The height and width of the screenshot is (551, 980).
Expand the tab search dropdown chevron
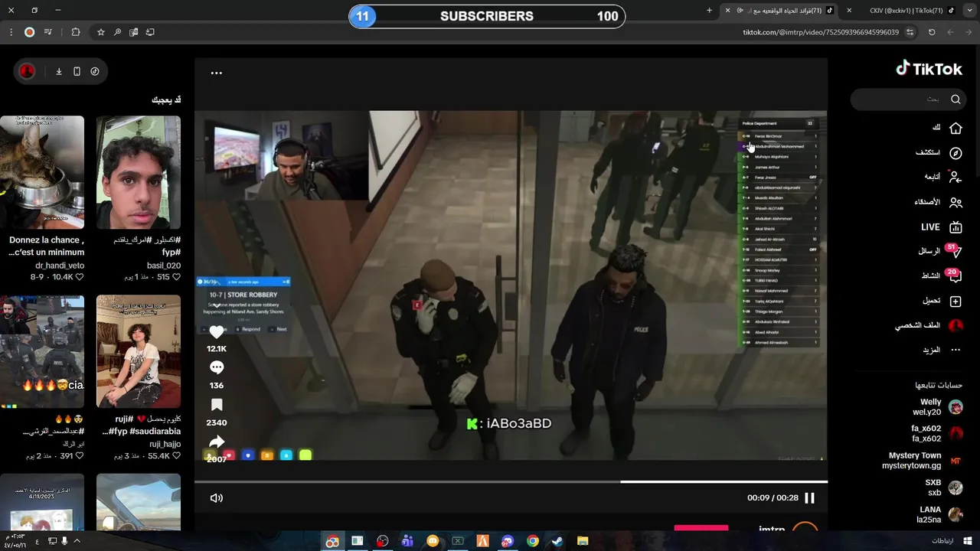[970, 10]
